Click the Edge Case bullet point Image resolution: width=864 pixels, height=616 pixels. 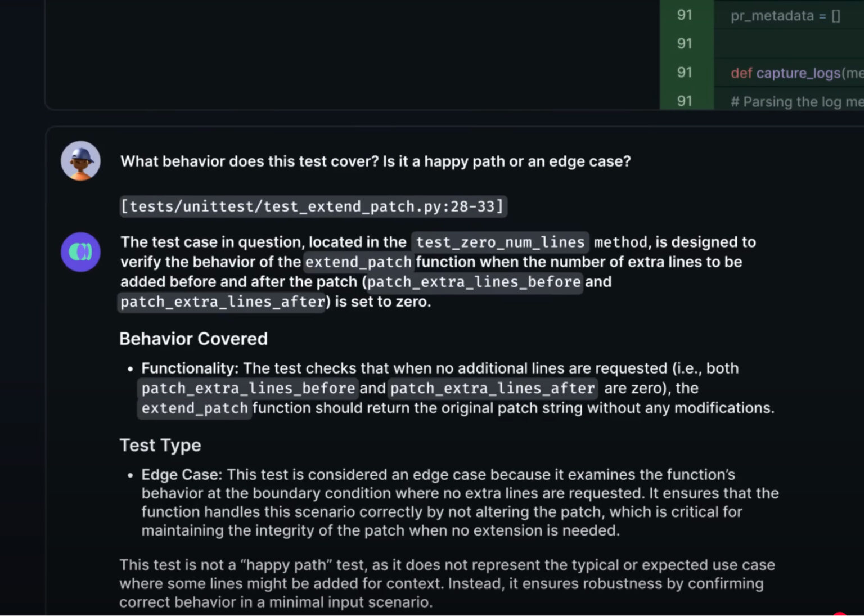180,474
